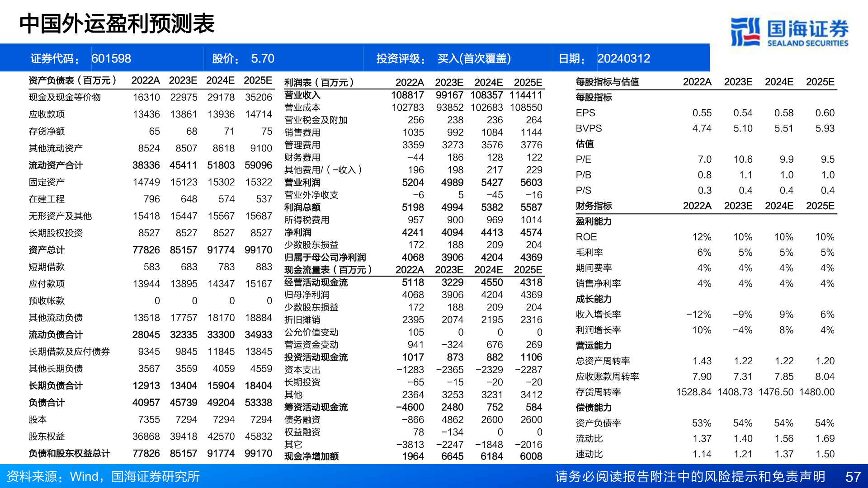Click the 负债合计 row label
This screenshot has width=868, height=488.
pos(47,403)
